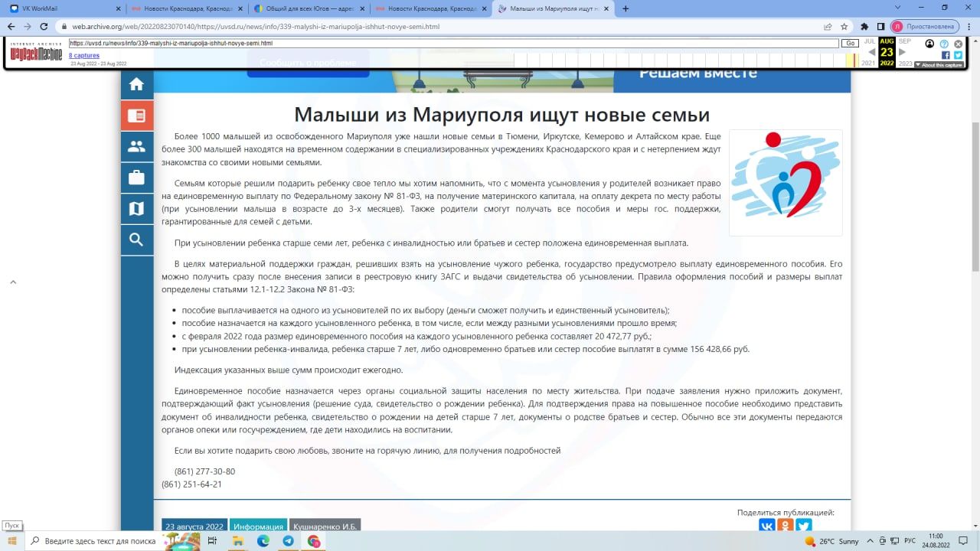This screenshot has width=980, height=551.
Task: Click the home icon in the sidebar
Action: [x=136, y=84]
